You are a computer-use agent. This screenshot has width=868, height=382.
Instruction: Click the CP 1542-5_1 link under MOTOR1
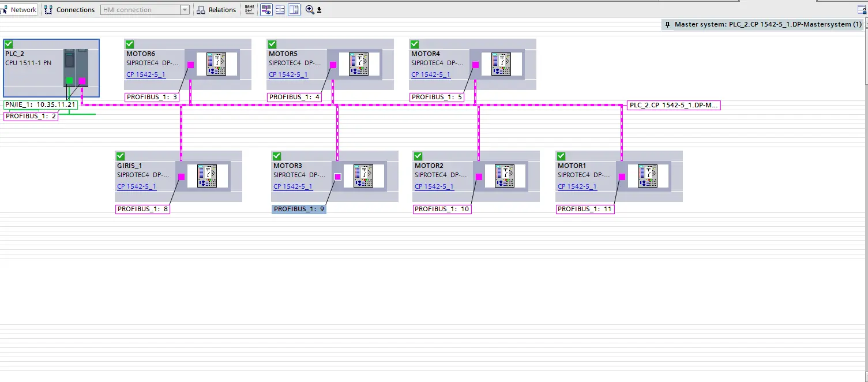point(577,186)
